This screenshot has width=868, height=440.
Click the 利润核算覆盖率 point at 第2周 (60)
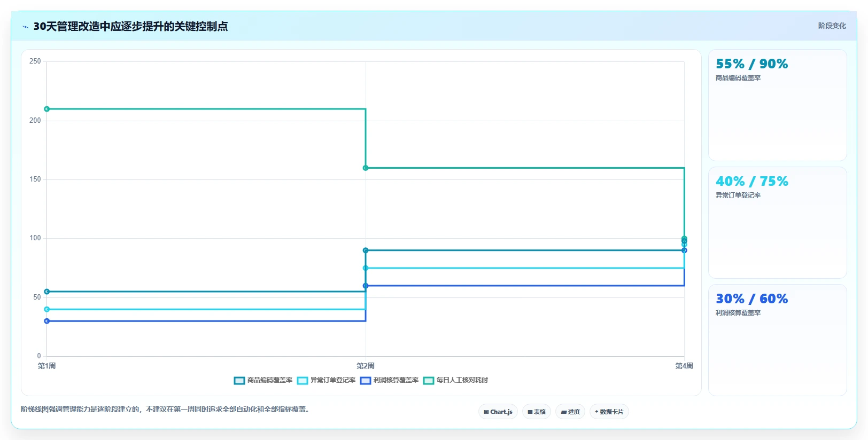click(366, 286)
